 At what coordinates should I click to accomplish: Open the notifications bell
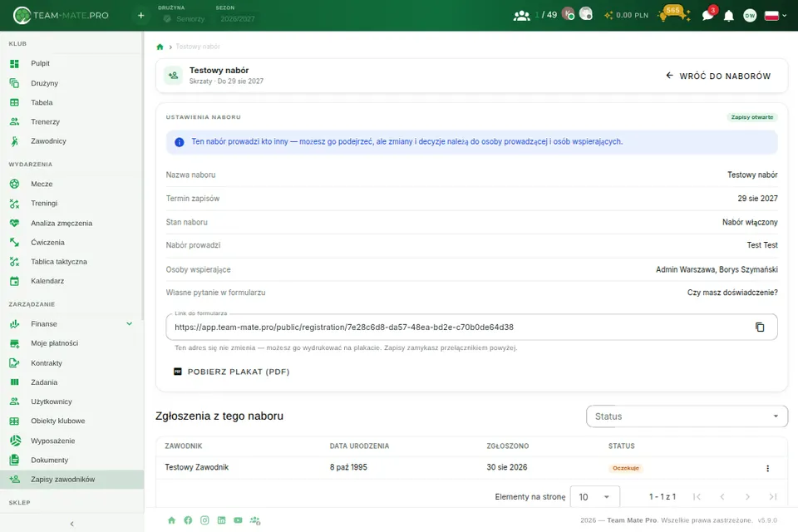pos(729,16)
